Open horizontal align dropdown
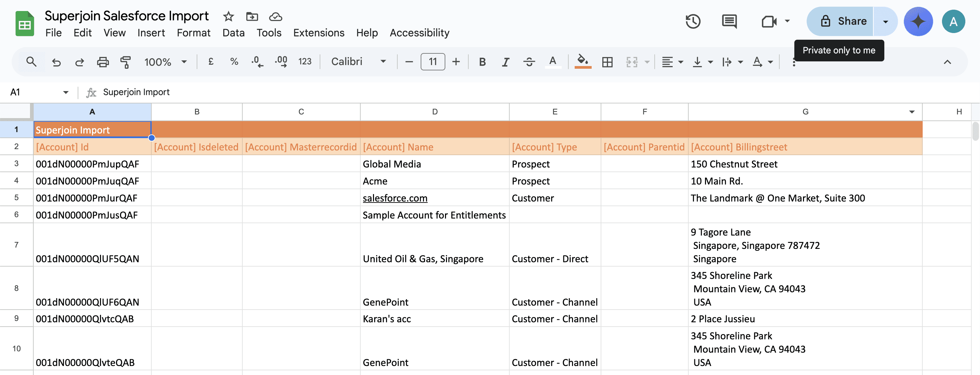 (672, 62)
